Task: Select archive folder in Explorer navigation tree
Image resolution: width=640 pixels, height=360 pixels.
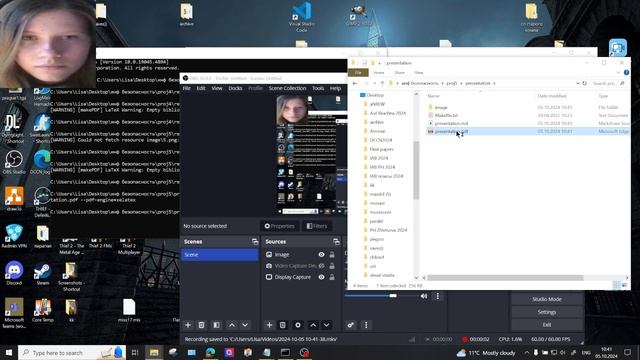Action: click(x=377, y=122)
